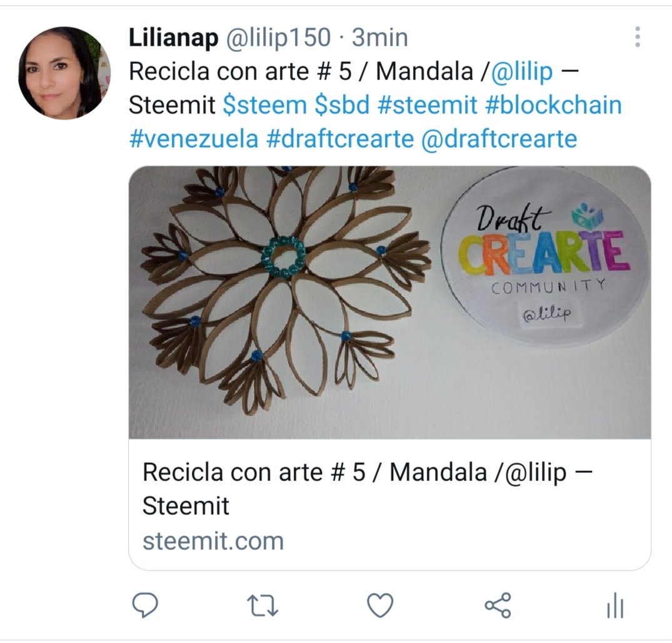Open the #draftcrearte hashtag
Viewport: 672px width, 643px height.
tap(340, 139)
